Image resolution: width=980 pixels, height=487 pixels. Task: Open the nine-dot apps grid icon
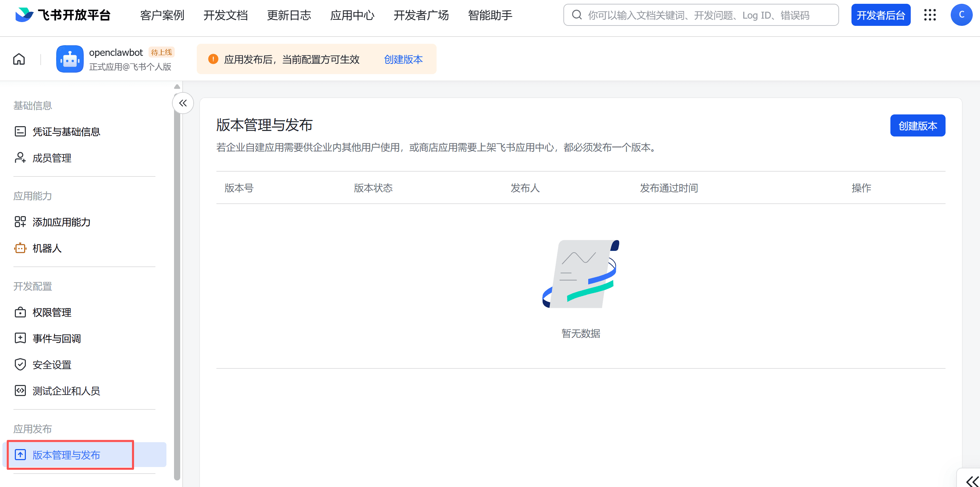click(930, 15)
